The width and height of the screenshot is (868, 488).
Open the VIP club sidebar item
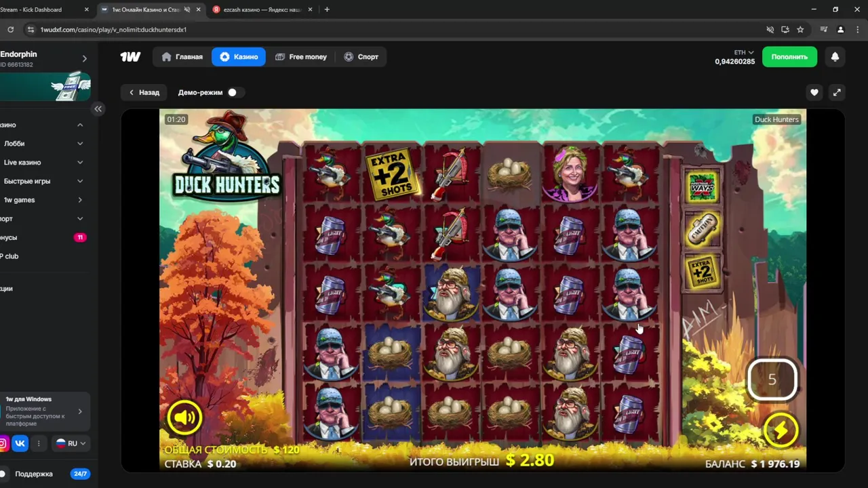coord(43,256)
